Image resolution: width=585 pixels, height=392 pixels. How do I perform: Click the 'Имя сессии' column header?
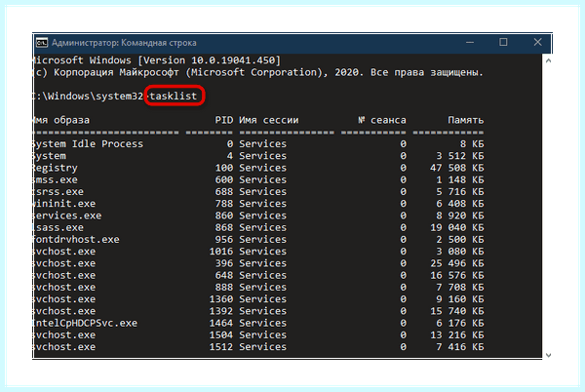coord(269,120)
